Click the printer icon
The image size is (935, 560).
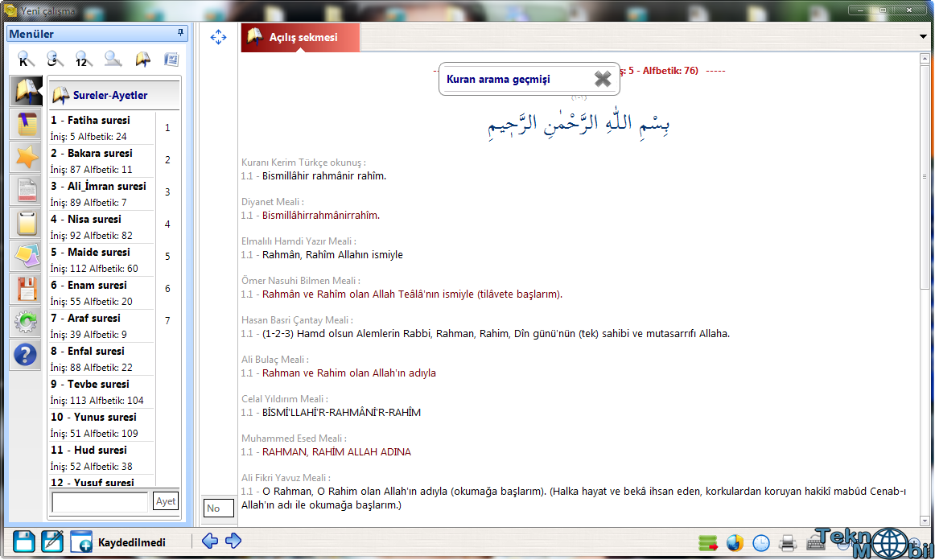788,543
